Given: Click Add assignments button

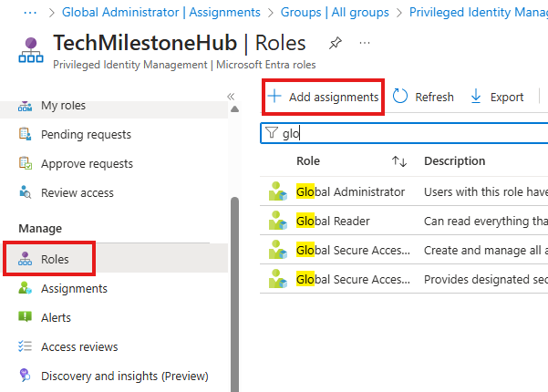Looking at the screenshot, I should [323, 97].
